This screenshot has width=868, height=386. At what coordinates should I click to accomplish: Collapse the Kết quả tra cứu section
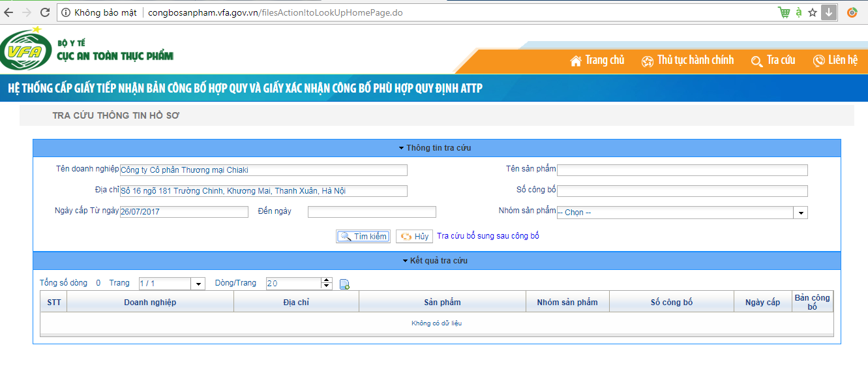[435, 261]
